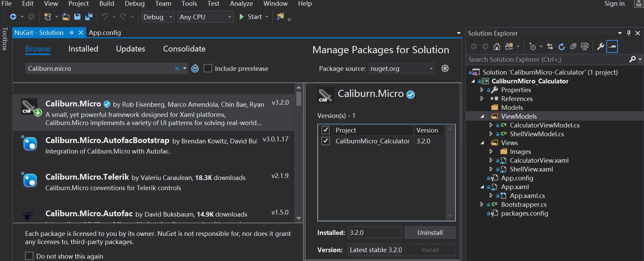Viewport: 644px width, 261px height.
Task: Click Solution Explorer Home icon
Action: tap(497, 46)
